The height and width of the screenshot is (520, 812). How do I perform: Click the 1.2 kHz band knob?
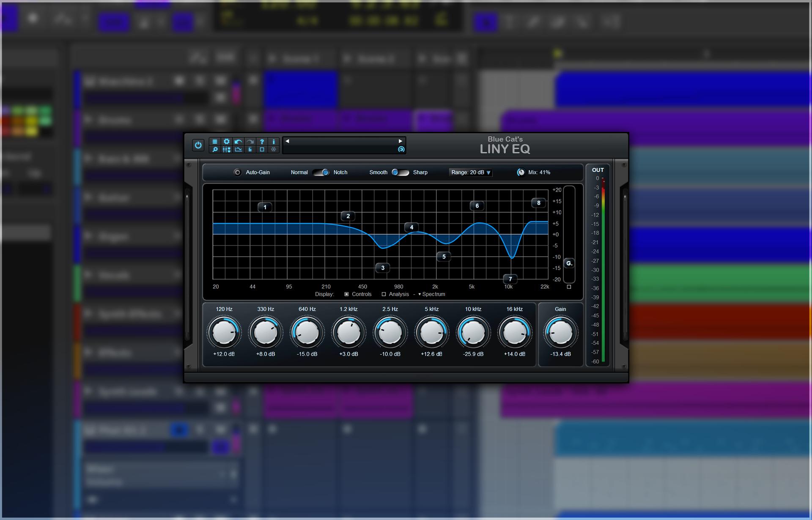(x=348, y=333)
